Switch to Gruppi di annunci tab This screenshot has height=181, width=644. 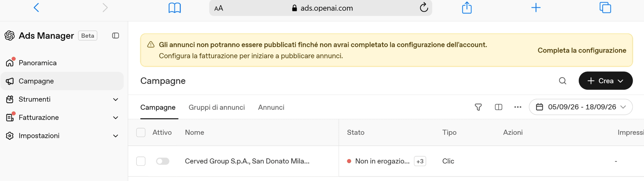pyautogui.click(x=216, y=107)
